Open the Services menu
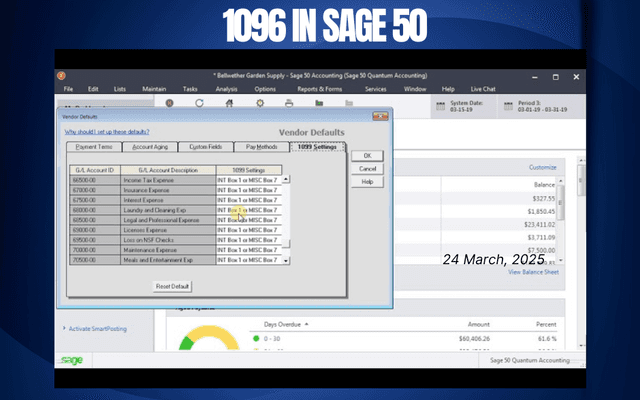 [376, 89]
